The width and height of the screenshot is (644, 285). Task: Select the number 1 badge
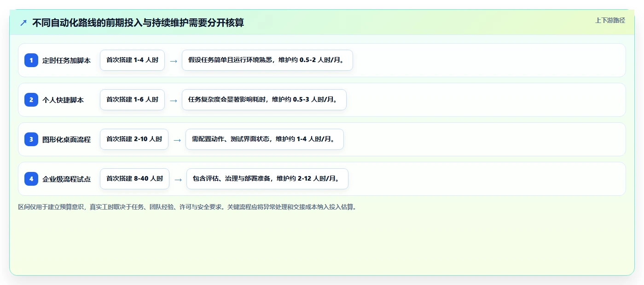[31, 60]
